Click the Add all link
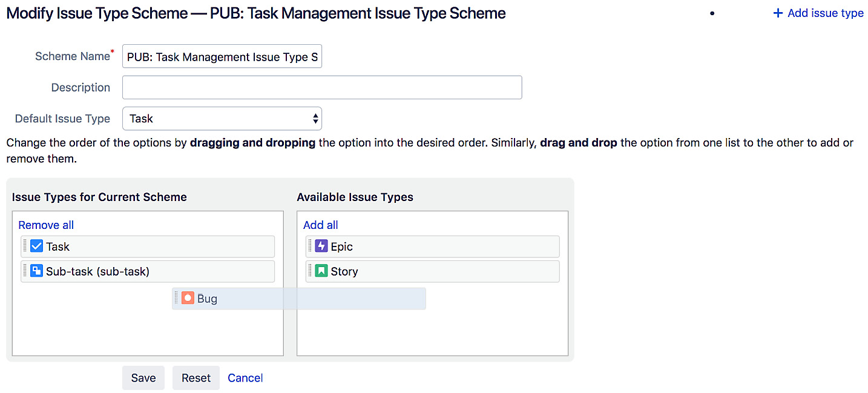 [x=320, y=225]
